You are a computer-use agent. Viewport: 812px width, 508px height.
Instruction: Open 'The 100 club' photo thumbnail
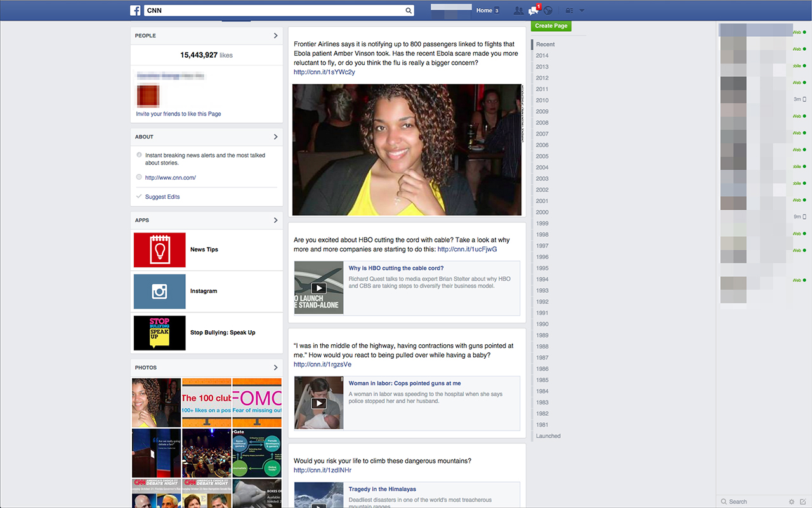coord(206,403)
